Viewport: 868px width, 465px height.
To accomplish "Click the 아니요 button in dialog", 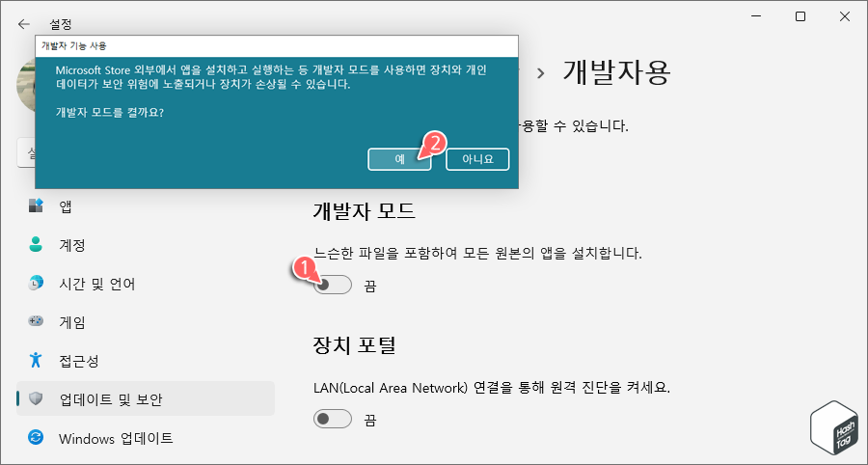I will (477, 159).
